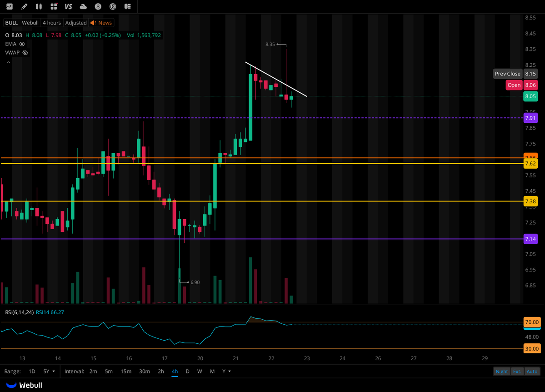
Task: Click the VWAP indicator name
Action: 12,52
